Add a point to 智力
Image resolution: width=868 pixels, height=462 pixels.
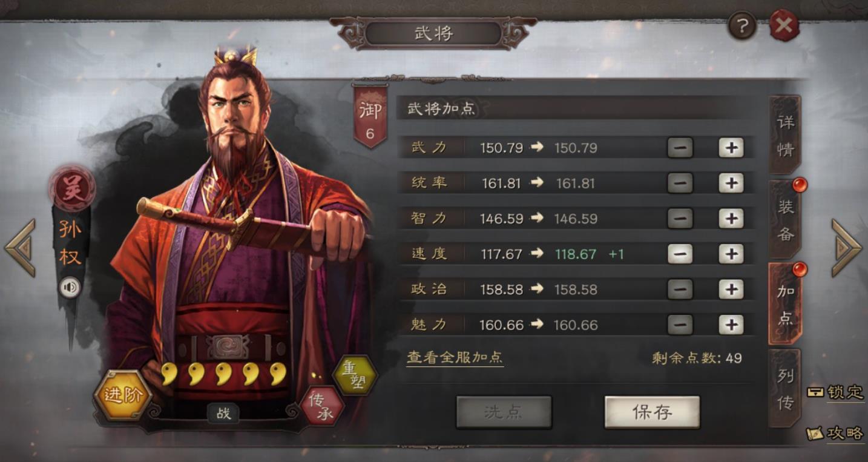731,219
